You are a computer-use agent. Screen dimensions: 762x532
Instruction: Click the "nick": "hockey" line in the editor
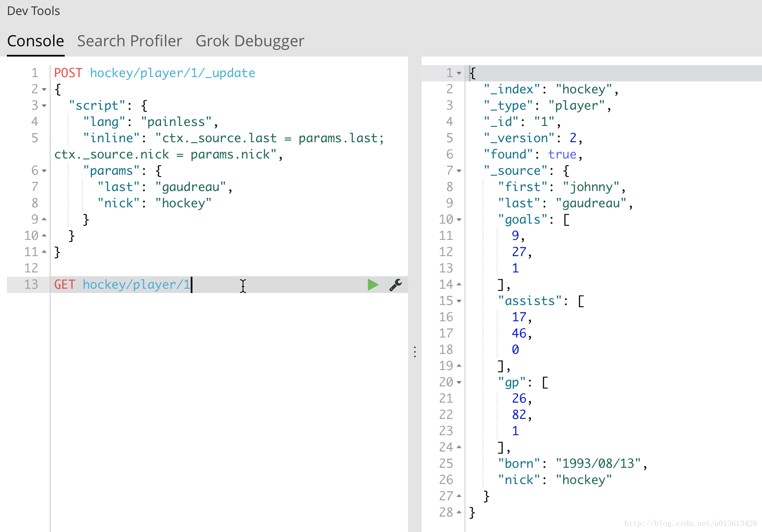tap(155, 203)
